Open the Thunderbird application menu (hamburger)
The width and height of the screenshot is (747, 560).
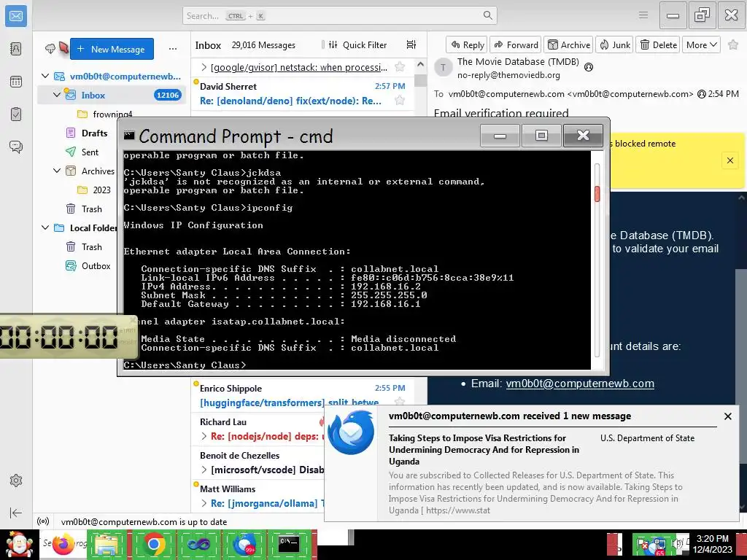tap(643, 15)
